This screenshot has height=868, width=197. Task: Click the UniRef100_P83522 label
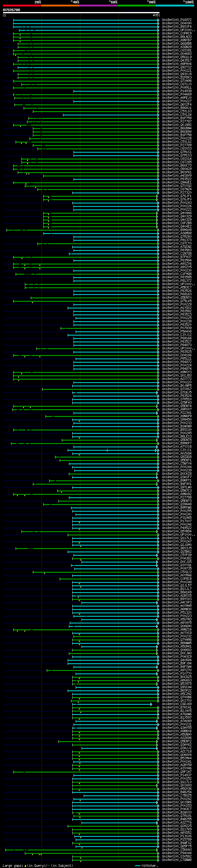coord(177,179)
